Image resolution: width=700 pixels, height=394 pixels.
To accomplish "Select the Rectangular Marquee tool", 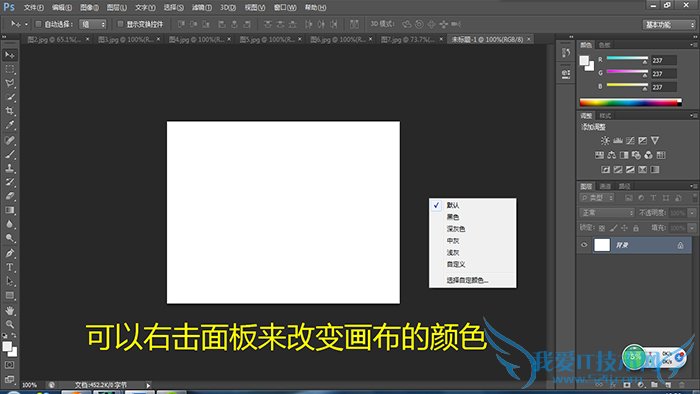I will [x=10, y=69].
